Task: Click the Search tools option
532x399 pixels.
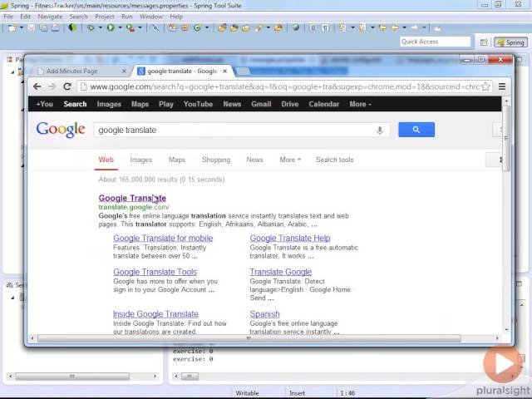Action: point(334,160)
